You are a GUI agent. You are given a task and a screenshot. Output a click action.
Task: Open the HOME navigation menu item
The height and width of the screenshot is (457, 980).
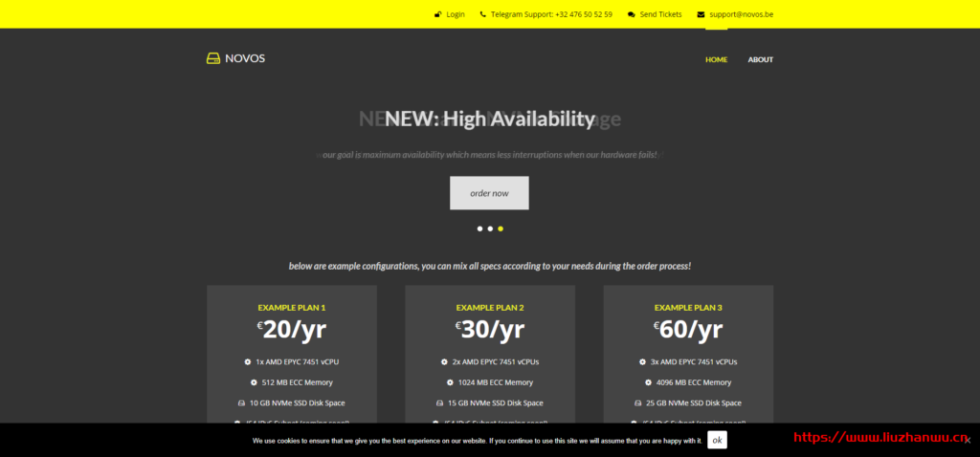pos(716,59)
